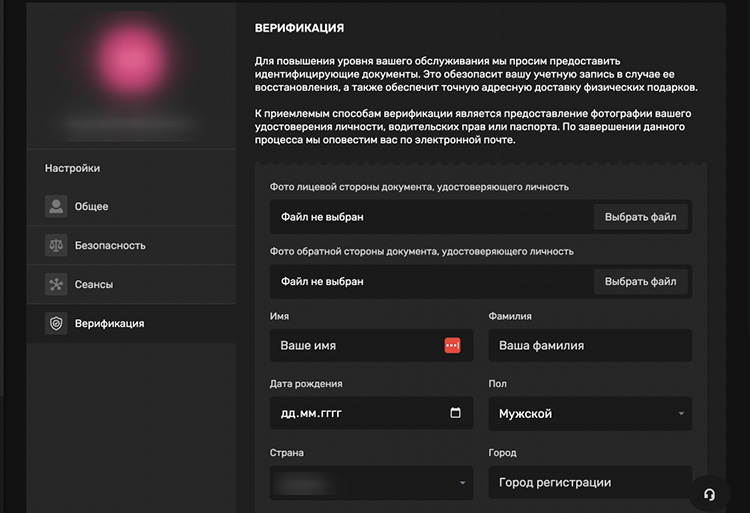Click the Фамилия field label

(510, 316)
